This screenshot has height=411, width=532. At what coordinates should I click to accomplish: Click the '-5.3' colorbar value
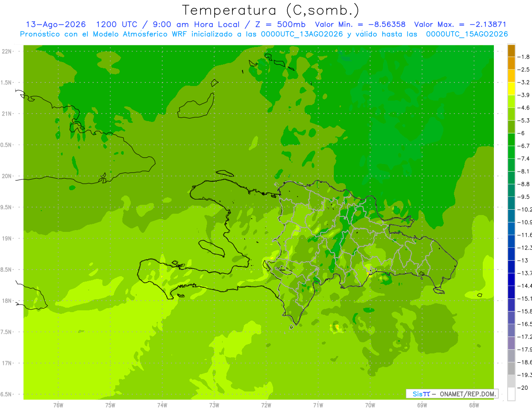(524, 120)
